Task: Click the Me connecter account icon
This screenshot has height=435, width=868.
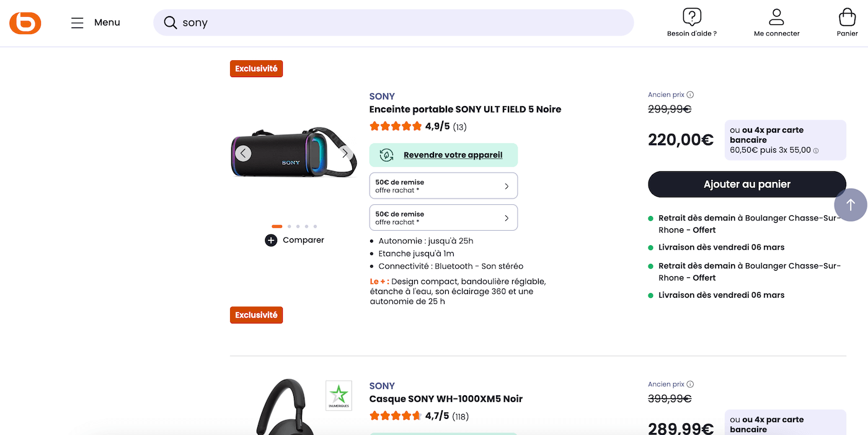Action: point(776,16)
